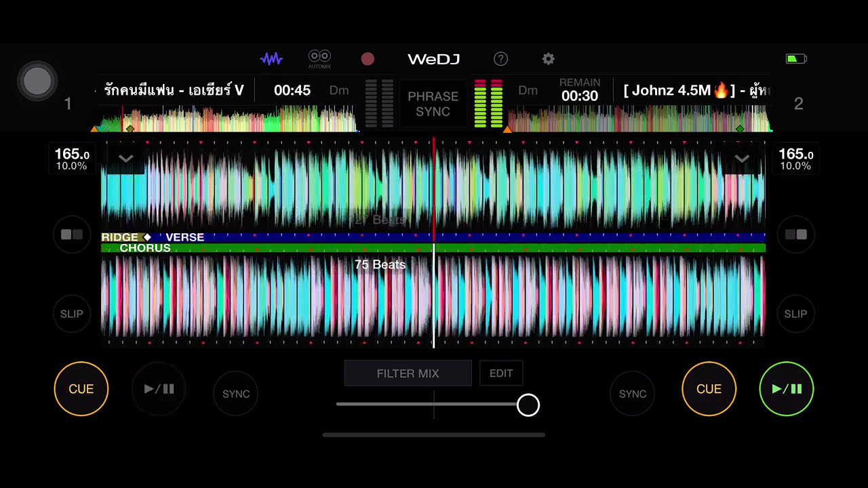The width and height of the screenshot is (868, 488).
Task: Open deck 1 pad mode squares icon
Action: click(x=72, y=235)
